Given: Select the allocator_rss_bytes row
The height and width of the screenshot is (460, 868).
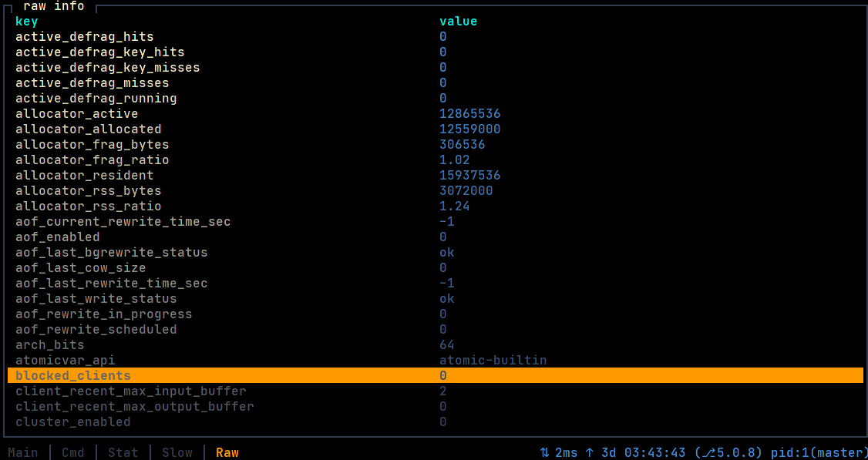Looking at the screenshot, I should point(436,191).
